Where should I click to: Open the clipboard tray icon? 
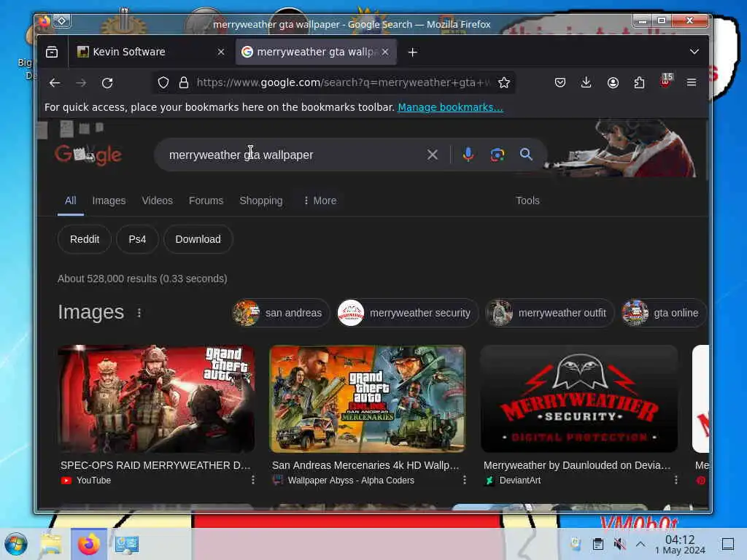[598, 544]
